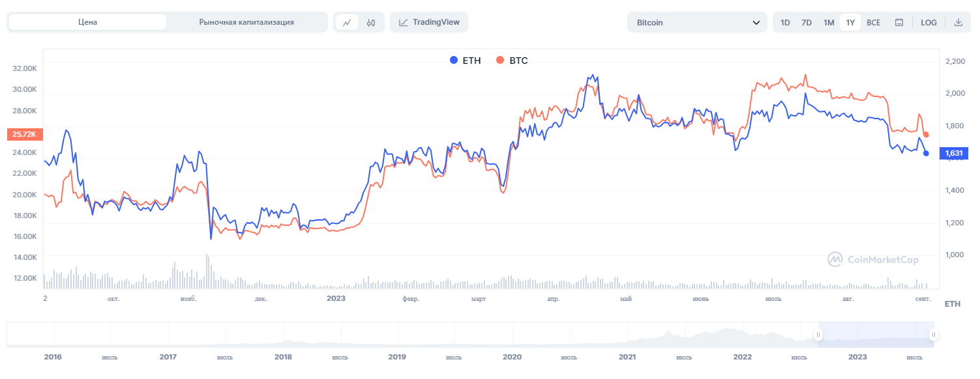
Task: Click 2022 on the timeline navigator
Action: [x=743, y=357]
